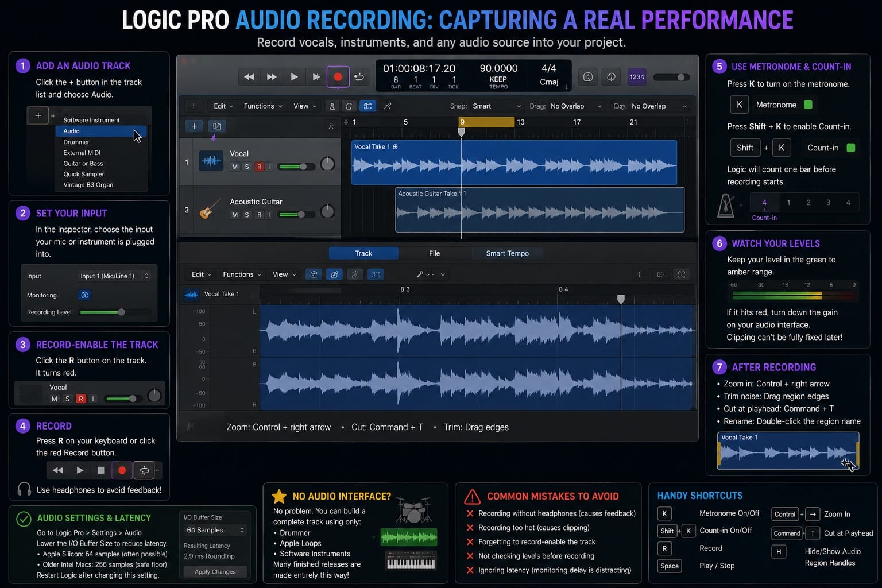Disable record-enable R on main Vocal track

tap(260, 167)
